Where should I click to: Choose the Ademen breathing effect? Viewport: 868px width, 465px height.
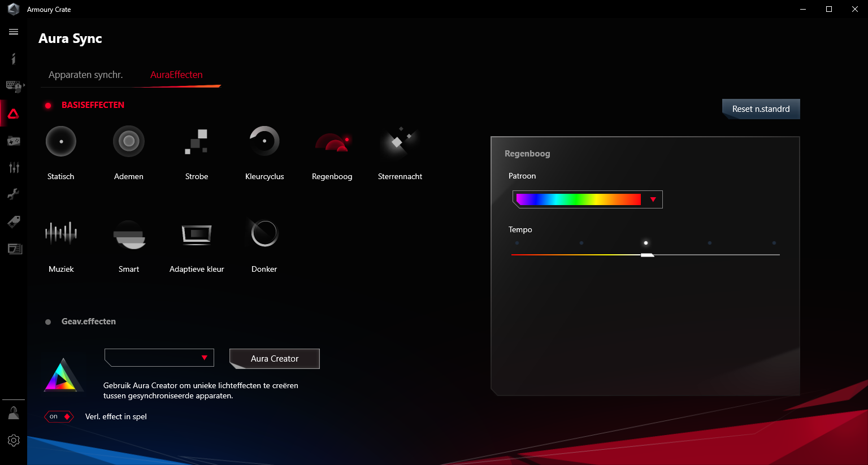click(x=129, y=142)
